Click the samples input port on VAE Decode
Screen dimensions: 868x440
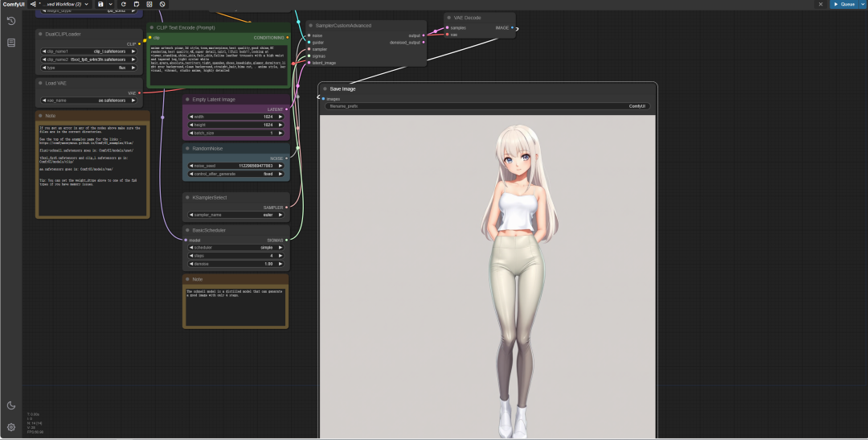tap(448, 27)
